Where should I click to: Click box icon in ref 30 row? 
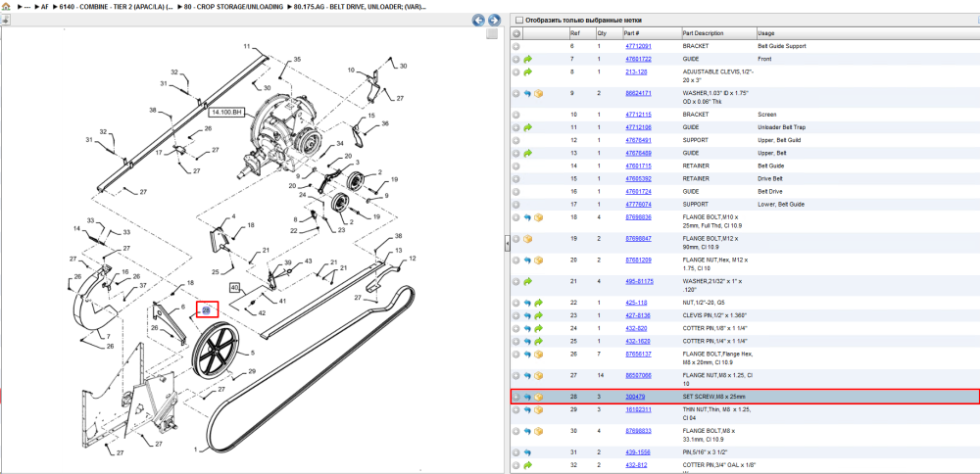tap(538, 431)
